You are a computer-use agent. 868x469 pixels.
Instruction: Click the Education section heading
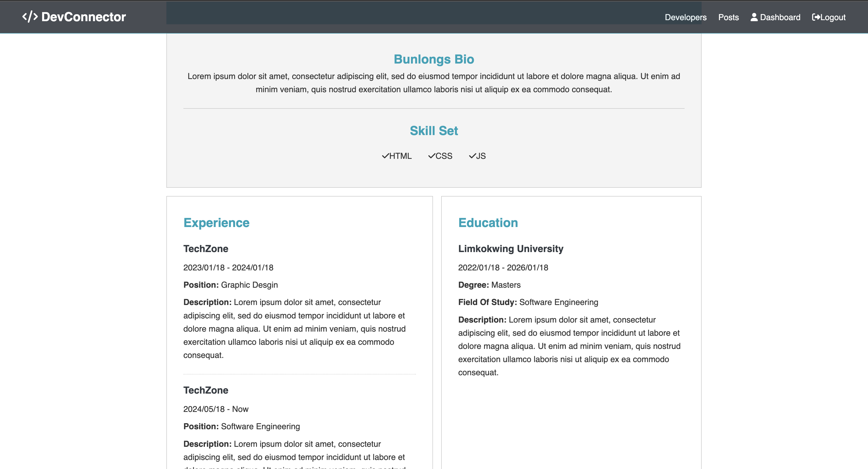click(x=487, y=223)
